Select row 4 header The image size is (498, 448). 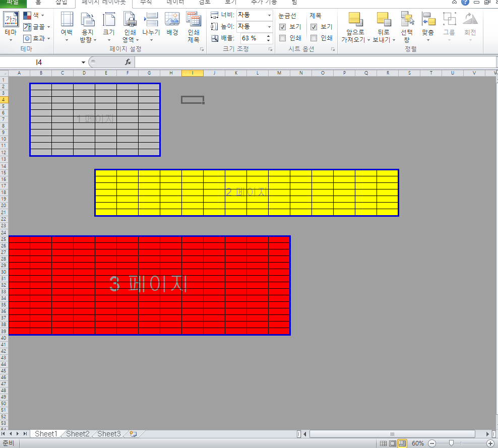click(x=4, y=100)
